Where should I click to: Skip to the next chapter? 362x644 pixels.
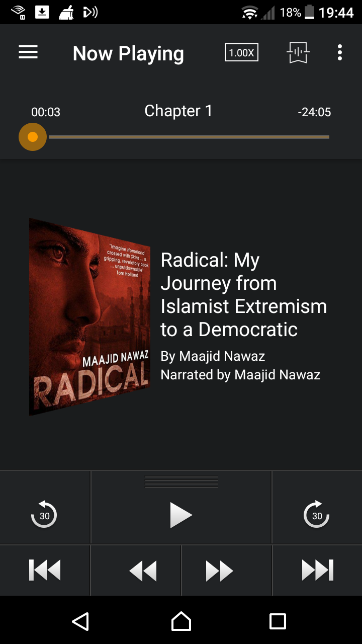[x=317, y=571]
